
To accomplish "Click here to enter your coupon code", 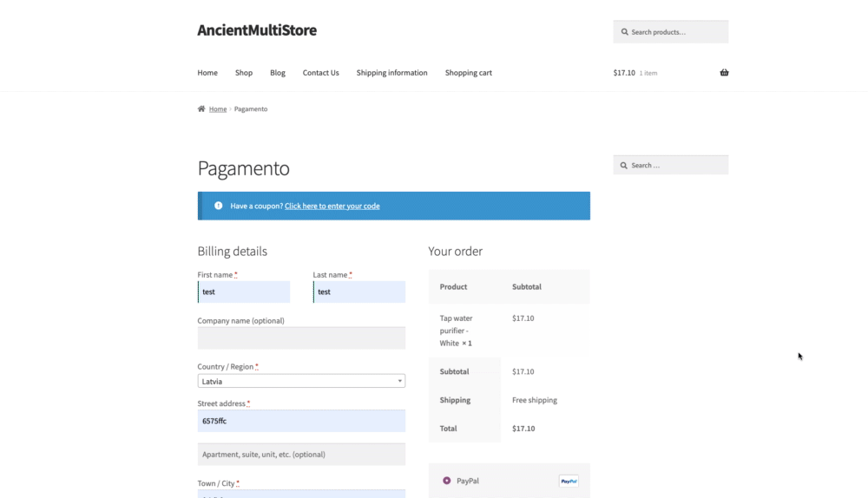I will coord(332,206).
